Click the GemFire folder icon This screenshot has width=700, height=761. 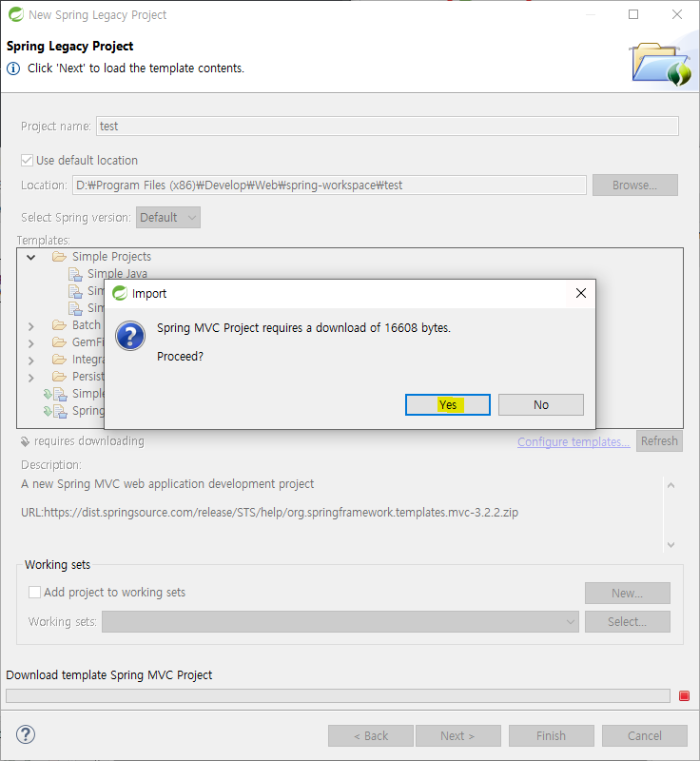(59, 342)
